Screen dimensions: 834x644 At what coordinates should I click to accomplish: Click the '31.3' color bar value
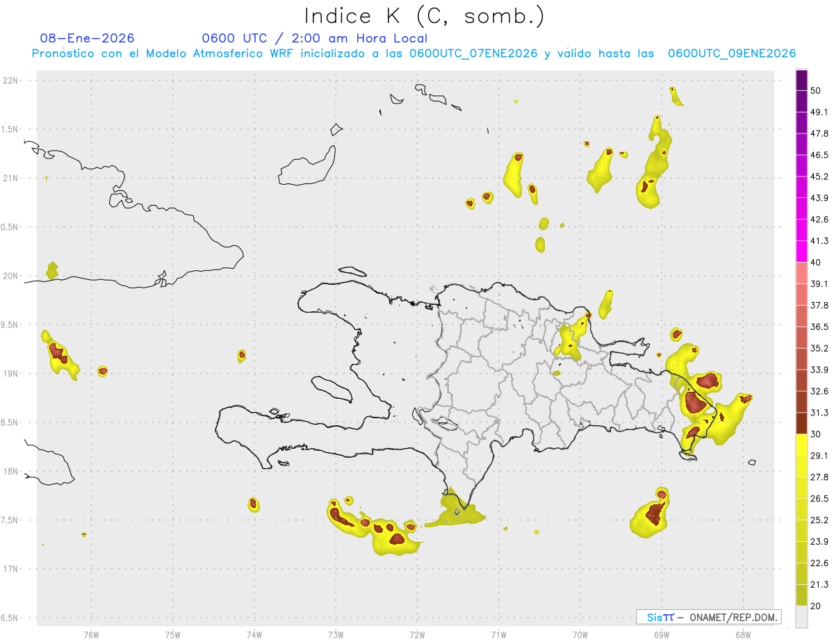tap(819, 413)
